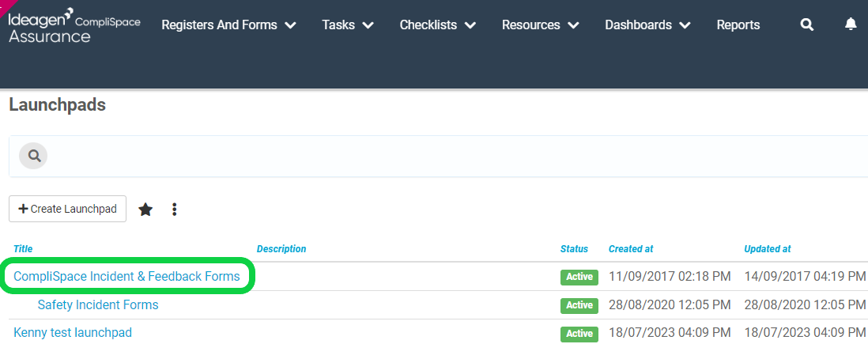This screenshot has width=868, height=344.
Task: Click the grey search icon in filter bar
Action: point(34,157)
